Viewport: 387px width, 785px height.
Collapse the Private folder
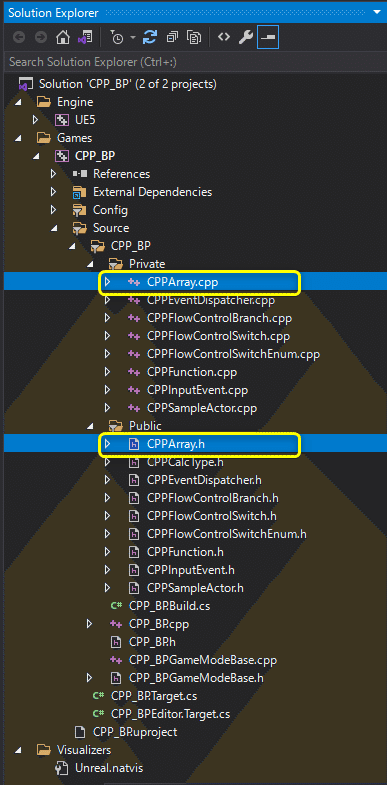(x=90, y=264)
